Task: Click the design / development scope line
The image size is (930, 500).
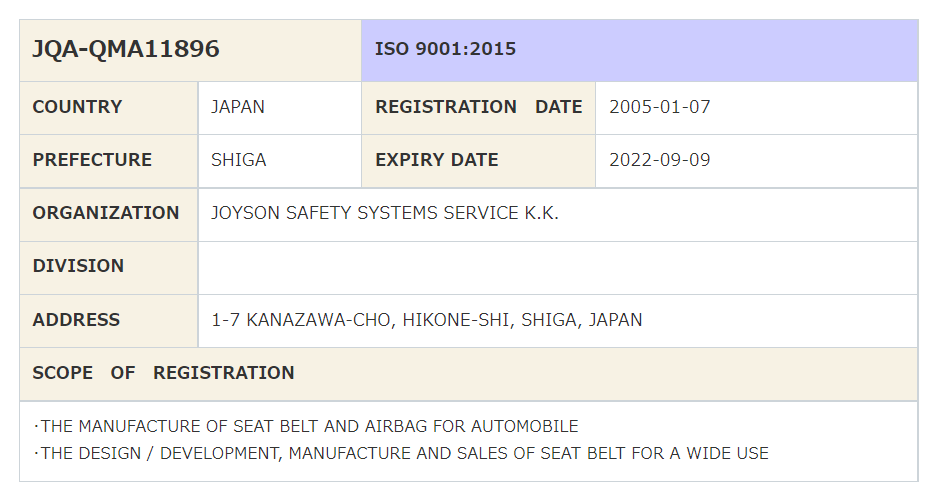Action: tap(400, 453)
